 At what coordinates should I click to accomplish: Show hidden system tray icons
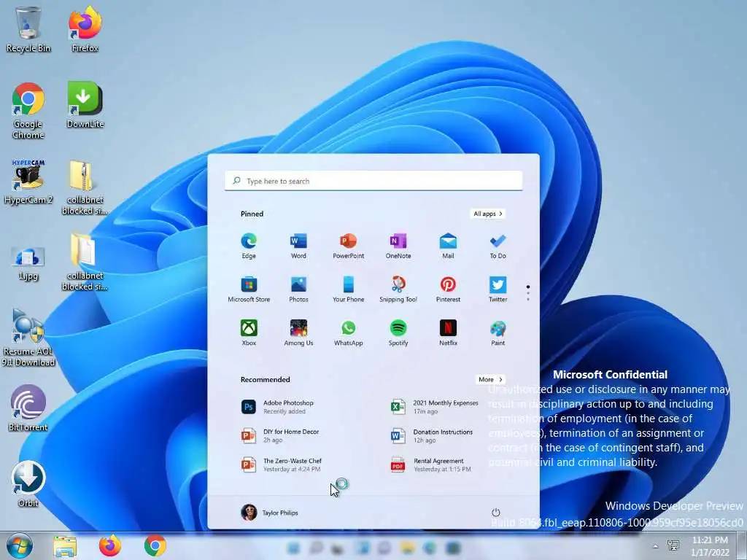pyautogui.click(x=656, y=546)
